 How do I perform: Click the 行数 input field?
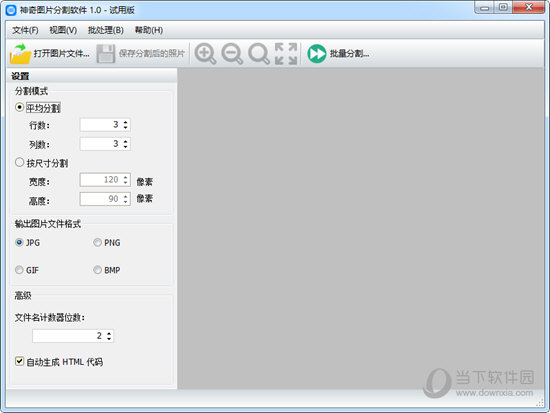pos(105,125)
